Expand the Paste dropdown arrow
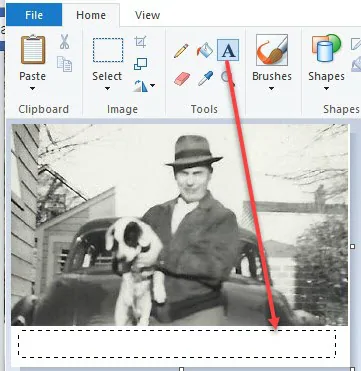This screenshot has height=371, width=361. click(32, 89)
